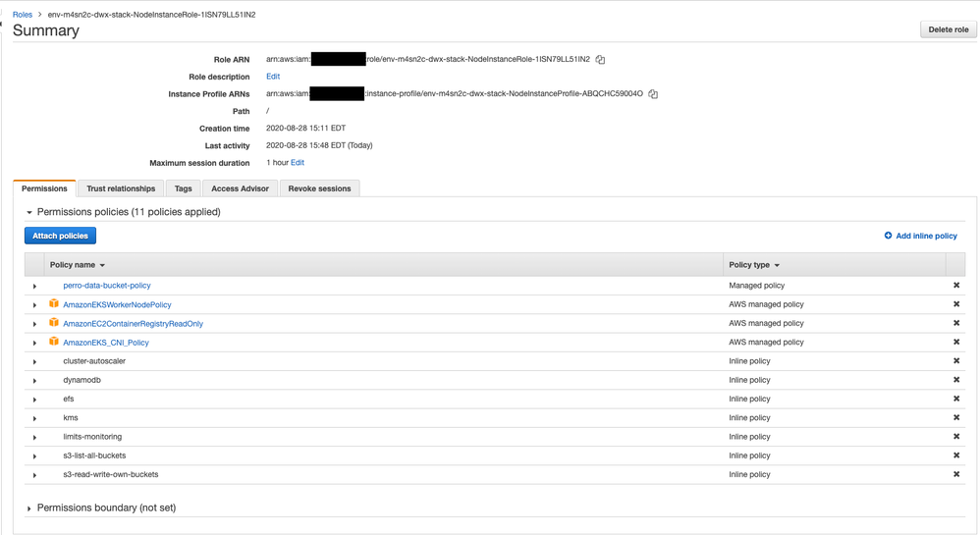Open the Revoke sessions tab
The height and width of the screenshot is (535, 980).
pyautogui.click(x=319, y=188)
